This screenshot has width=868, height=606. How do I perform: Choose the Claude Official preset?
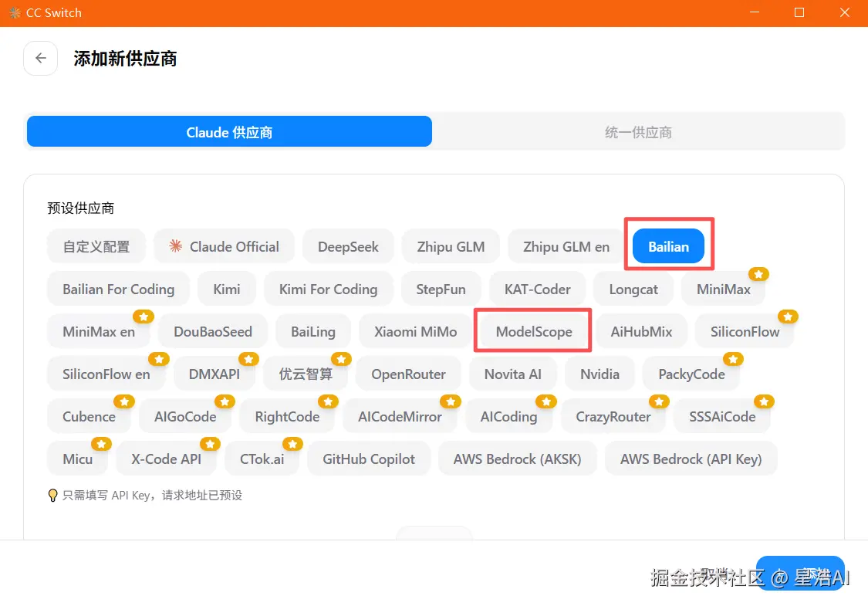pos(225,246)
